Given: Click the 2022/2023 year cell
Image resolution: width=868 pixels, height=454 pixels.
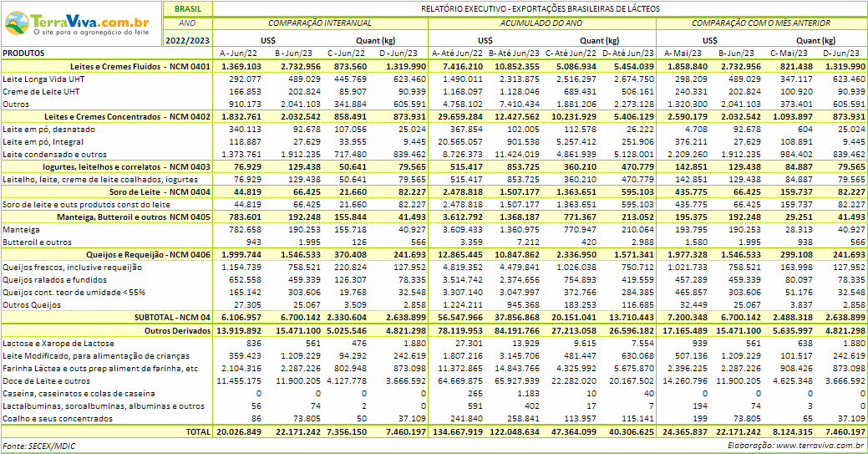Looking at the screenshot, I should tap(187, 39).
